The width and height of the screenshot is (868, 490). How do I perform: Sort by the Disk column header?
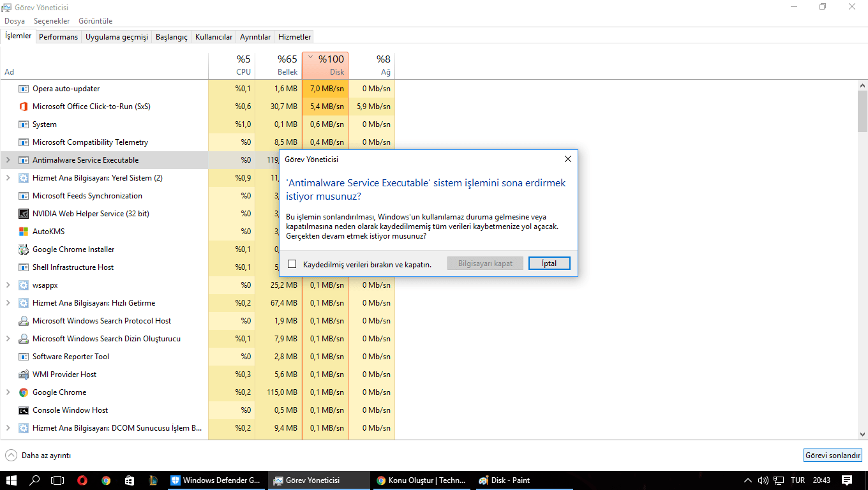click(325, 65)
